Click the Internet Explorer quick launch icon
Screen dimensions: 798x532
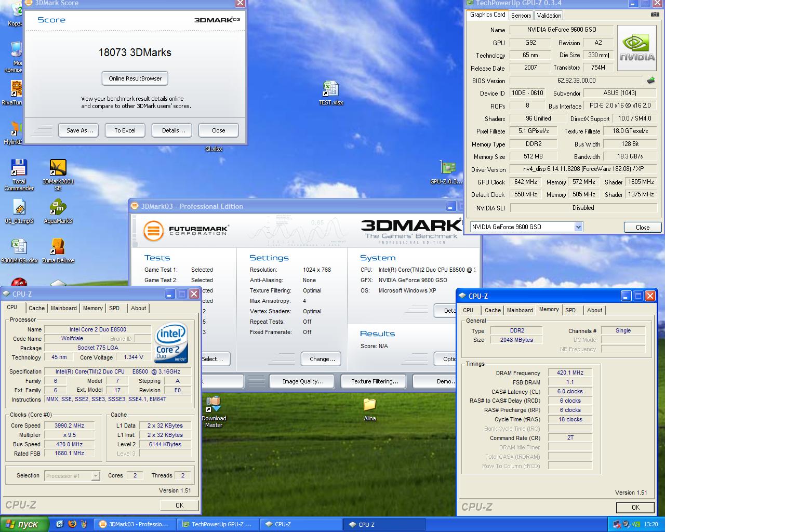(60, 524)
